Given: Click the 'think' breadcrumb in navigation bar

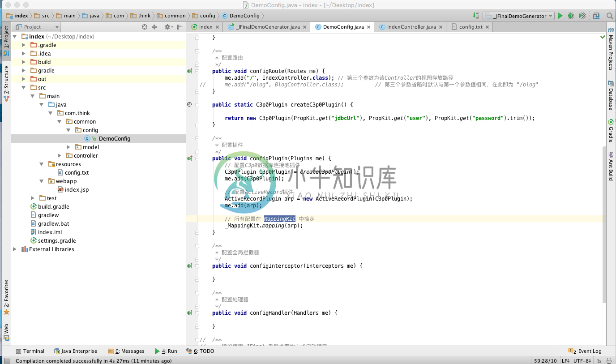Looking at the screenshot, I should (x=140, y=16).
